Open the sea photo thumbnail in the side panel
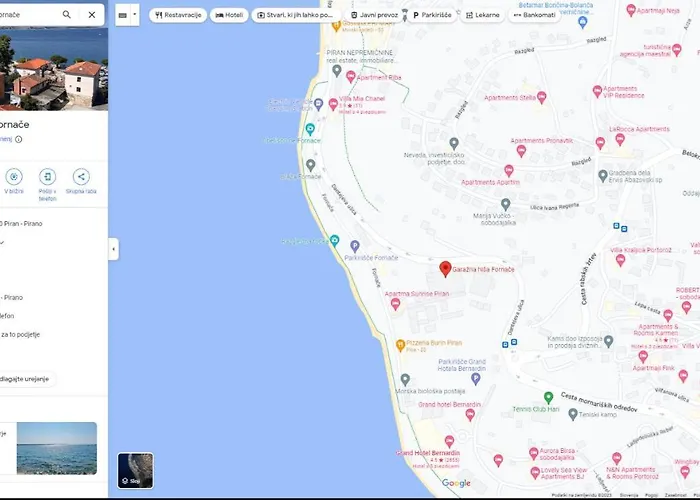The width and height of the screenshot is (700, 500). point(56,447)
